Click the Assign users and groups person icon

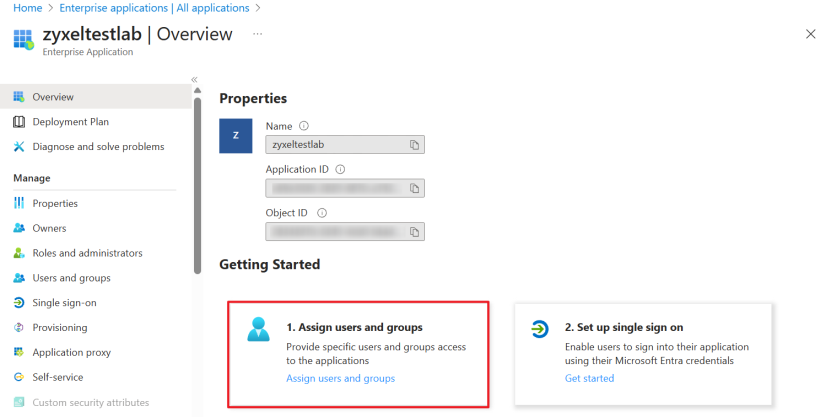(x=258, y=330)
